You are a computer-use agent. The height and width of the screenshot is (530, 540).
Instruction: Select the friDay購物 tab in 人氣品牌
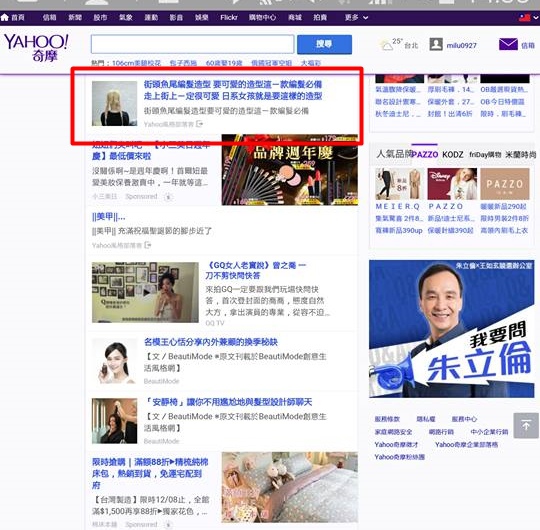pyautogui.click(x=485, y=154)
